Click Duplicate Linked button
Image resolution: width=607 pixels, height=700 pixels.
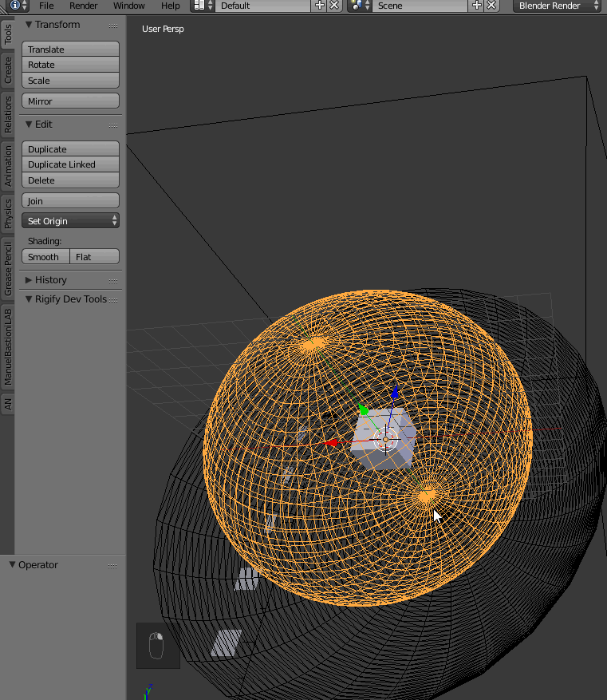pyautogui.click(x=70, y=164)
